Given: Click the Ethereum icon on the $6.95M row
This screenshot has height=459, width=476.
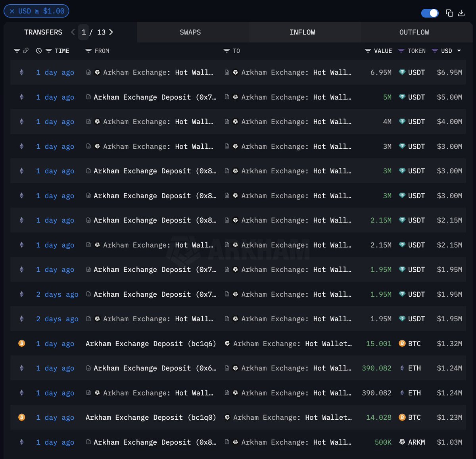Looking at the screenshot, I should (22, 72).
